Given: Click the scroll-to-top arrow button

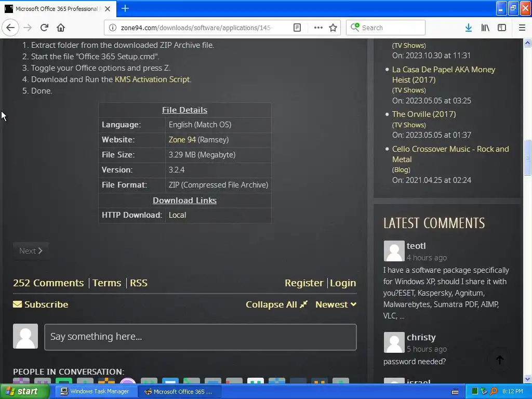Looking at the screenshot, I should click(499, 360).
